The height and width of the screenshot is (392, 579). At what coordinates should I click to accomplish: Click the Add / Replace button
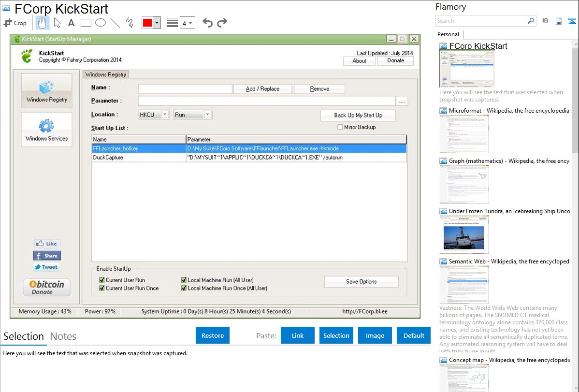tap(262, 88)
